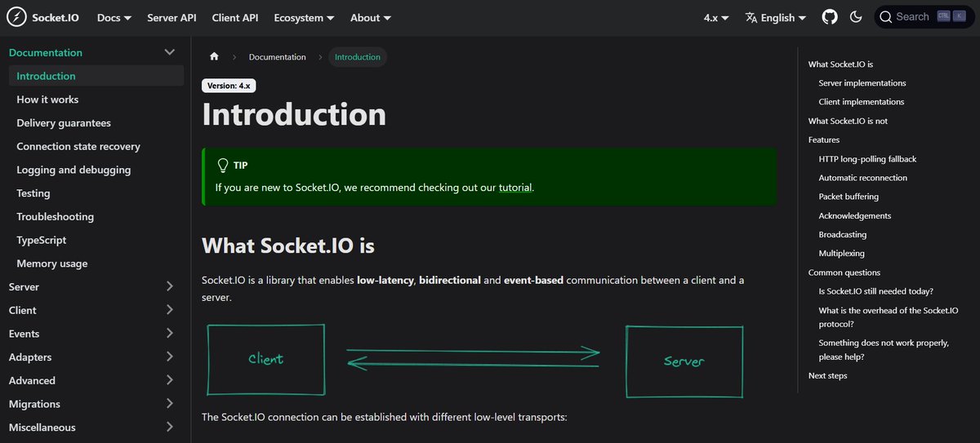Image resolution: width=980 pixels, height=443 pixels.
Task: Jump to HTTP long-polling fallback section
Action: click(867, 159)
